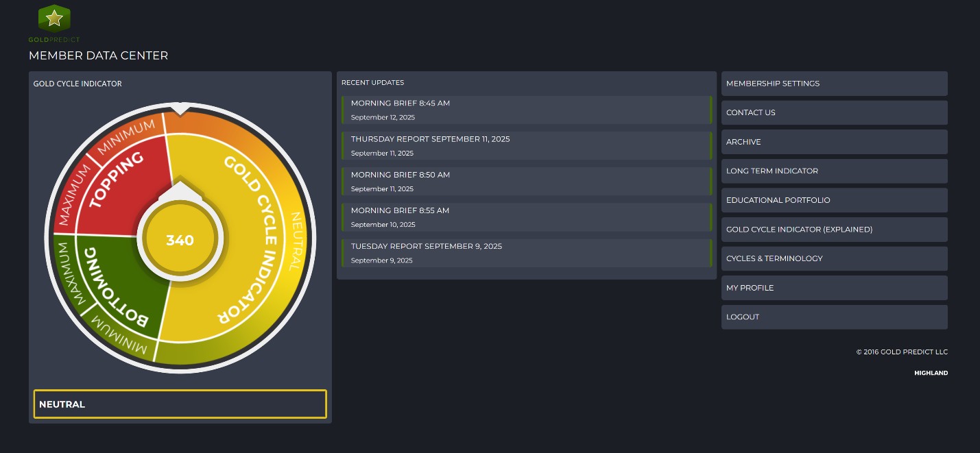Image resolution: width=980 pixels, height=453 pixels.
Task: Go to My Profile
Action: [x=834, y=288]
